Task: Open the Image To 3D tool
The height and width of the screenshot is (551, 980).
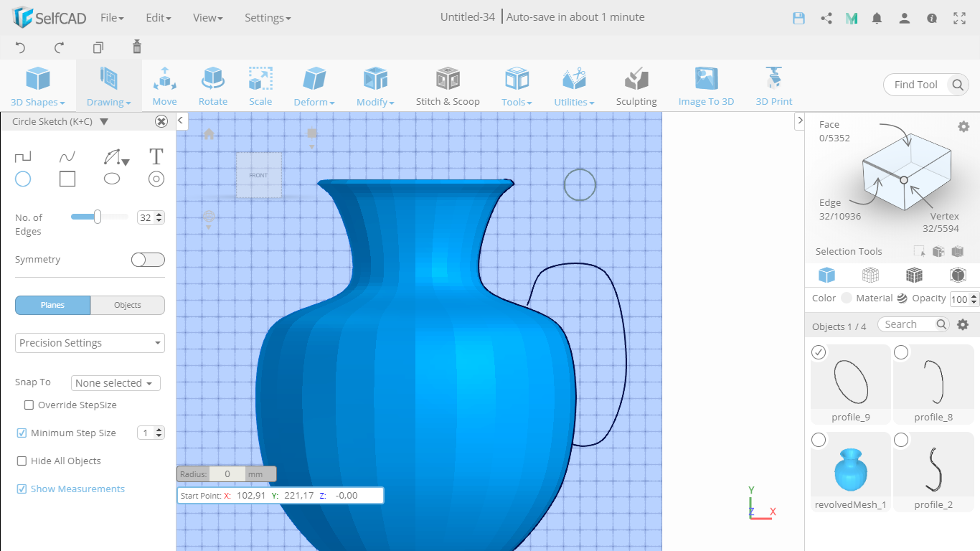Action: coord(706,85)
